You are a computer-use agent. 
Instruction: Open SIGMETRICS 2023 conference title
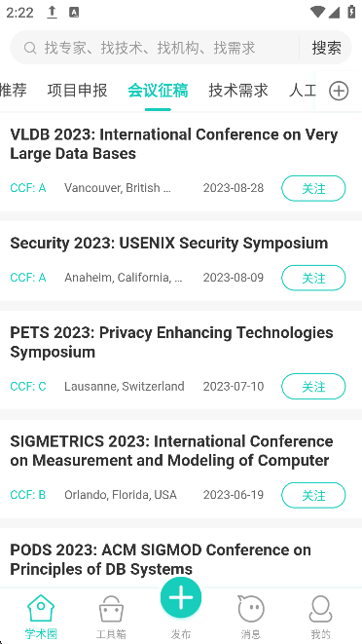pos(171,450)
